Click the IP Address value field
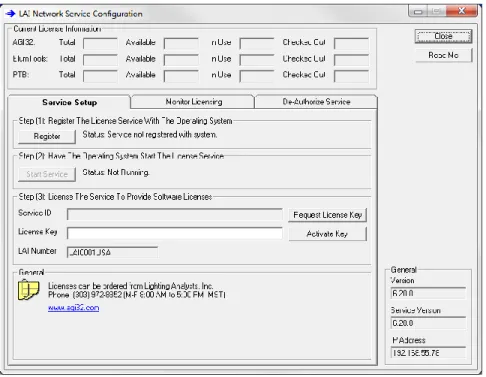The image size is (486, 377). [x=428, y=353]
